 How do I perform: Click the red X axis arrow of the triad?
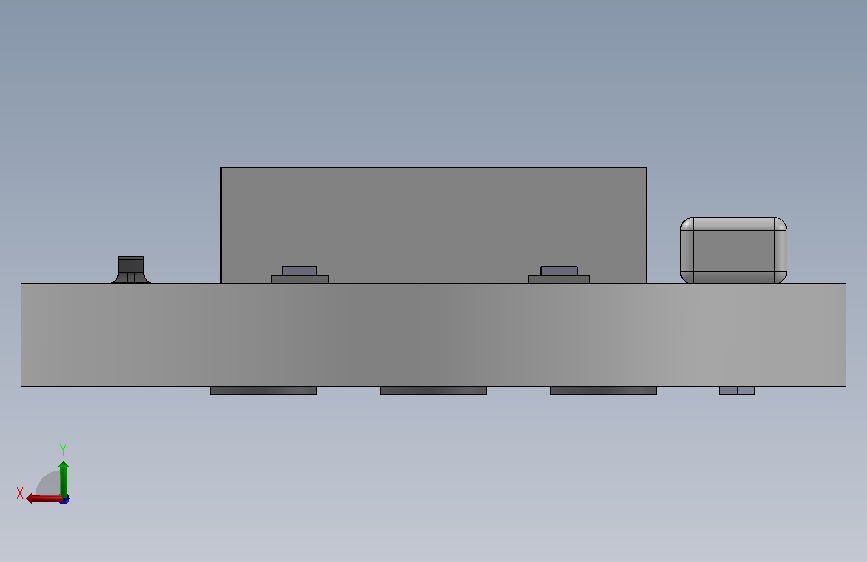coord(44,499)
